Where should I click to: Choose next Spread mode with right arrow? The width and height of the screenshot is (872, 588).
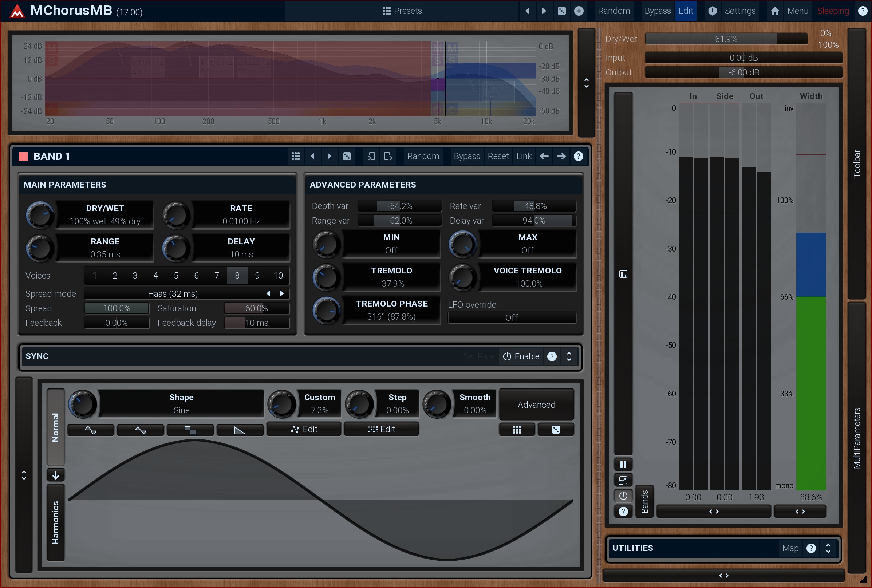point(282,293)
